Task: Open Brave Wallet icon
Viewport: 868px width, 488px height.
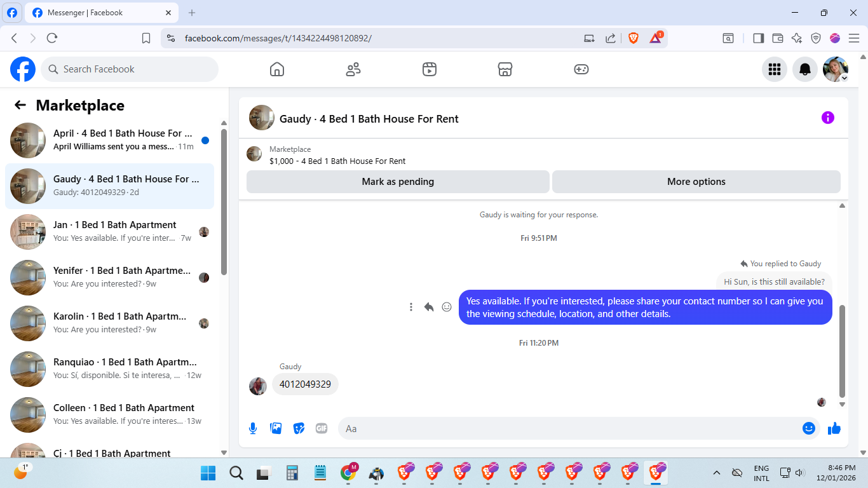Action: (x=777, y=38)
